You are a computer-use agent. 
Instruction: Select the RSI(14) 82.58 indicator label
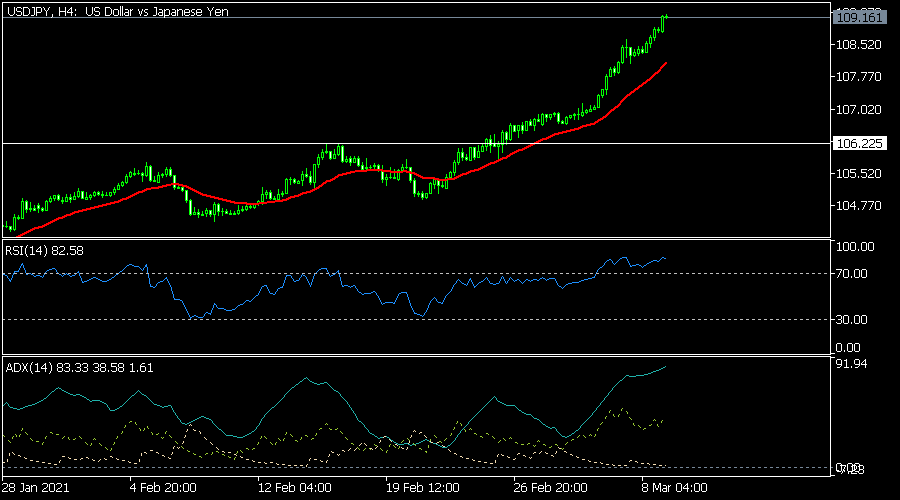tap(44, 250)
